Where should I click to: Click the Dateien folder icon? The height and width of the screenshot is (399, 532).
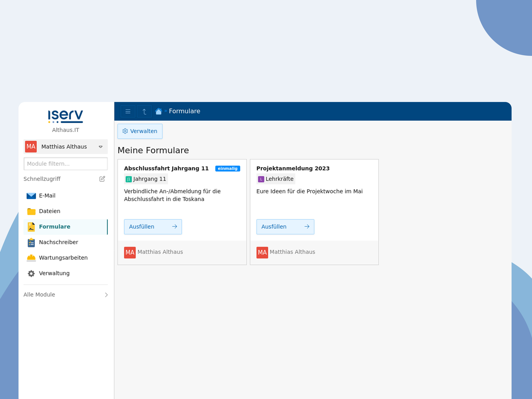[31, 211]
